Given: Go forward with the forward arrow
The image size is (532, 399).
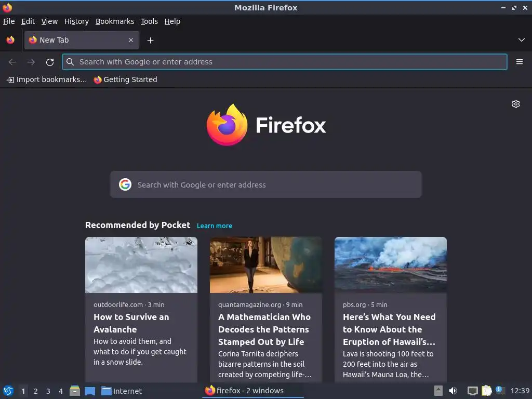Looking at the screenshot, I should (x=31, y=62).
